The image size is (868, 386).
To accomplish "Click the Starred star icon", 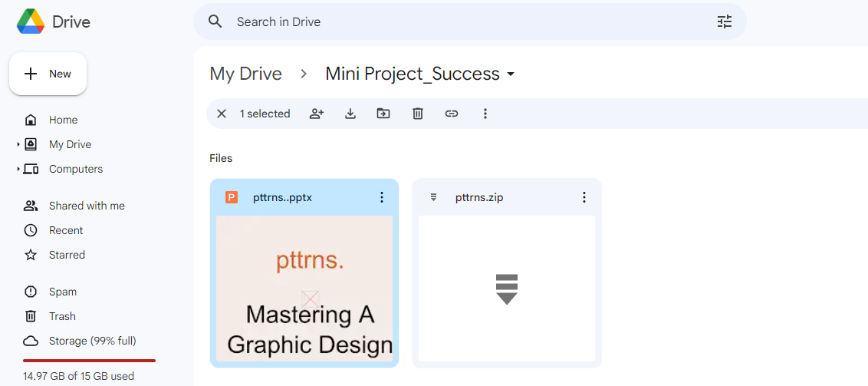I will pyautogui.click(x=31, y=255).
